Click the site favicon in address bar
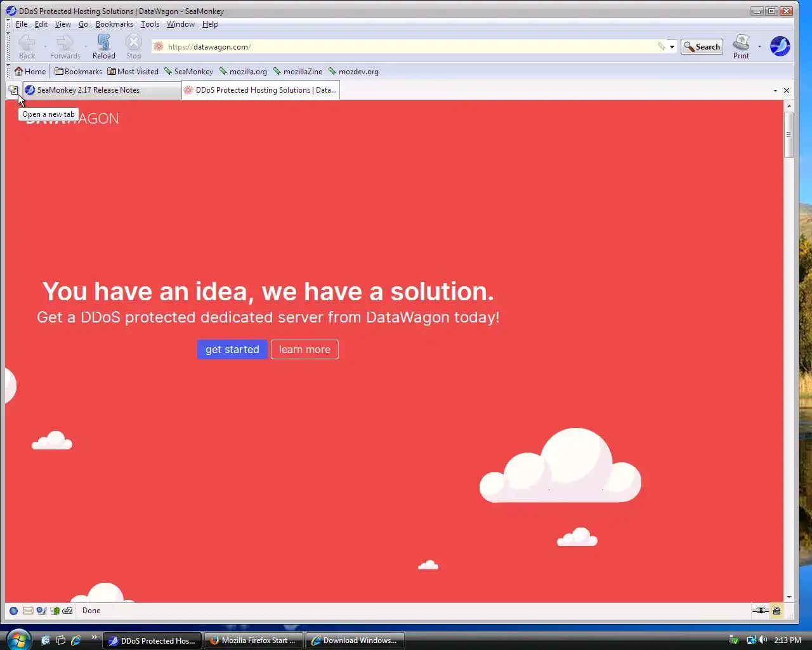 [159, 46]
